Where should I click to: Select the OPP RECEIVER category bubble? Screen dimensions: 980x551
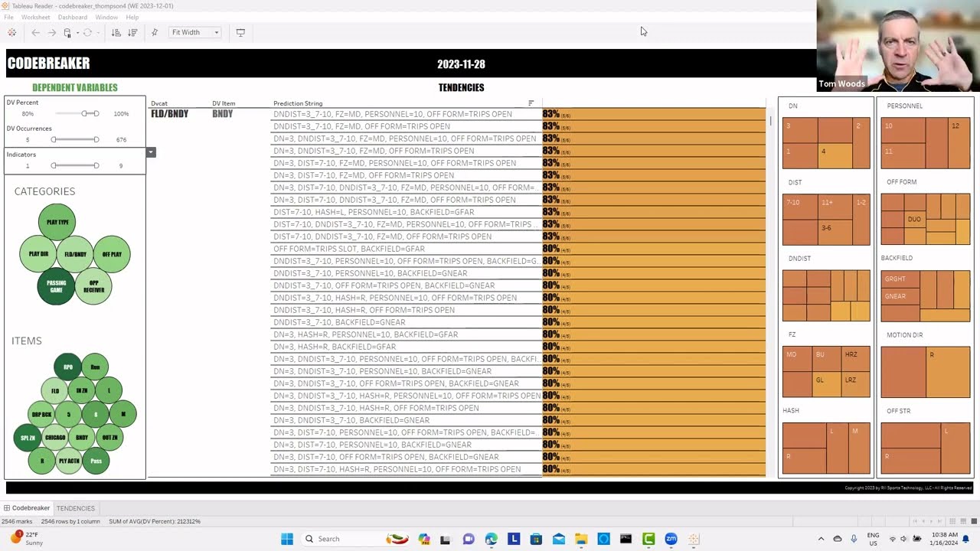point(93,286)
